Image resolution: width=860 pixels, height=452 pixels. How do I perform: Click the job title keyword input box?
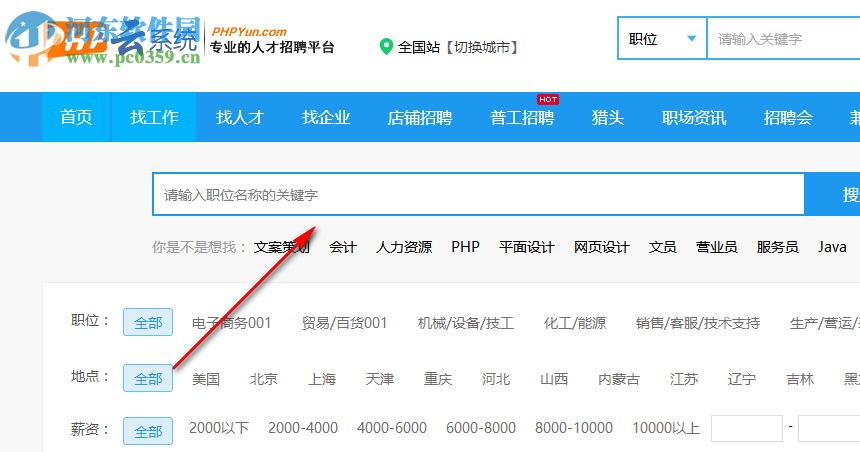(x=478, y=194)
